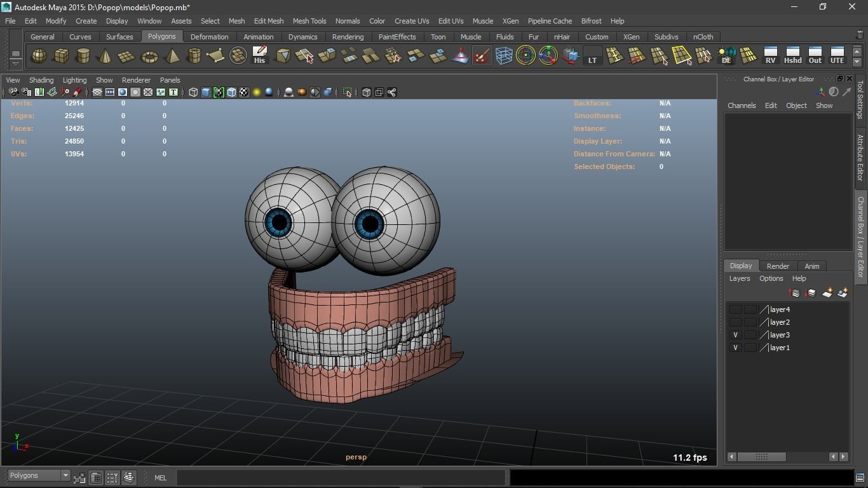Toggle visibility of layer4

(x=735, y=309)
